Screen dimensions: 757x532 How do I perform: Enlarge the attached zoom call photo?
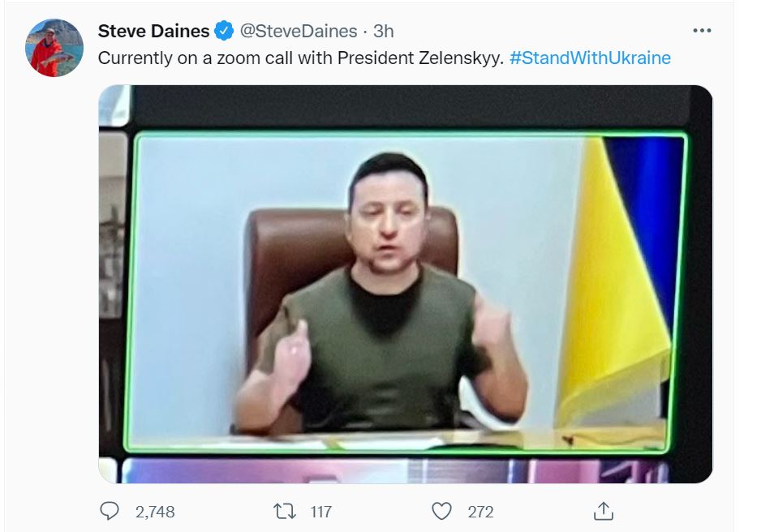(405, 284)
